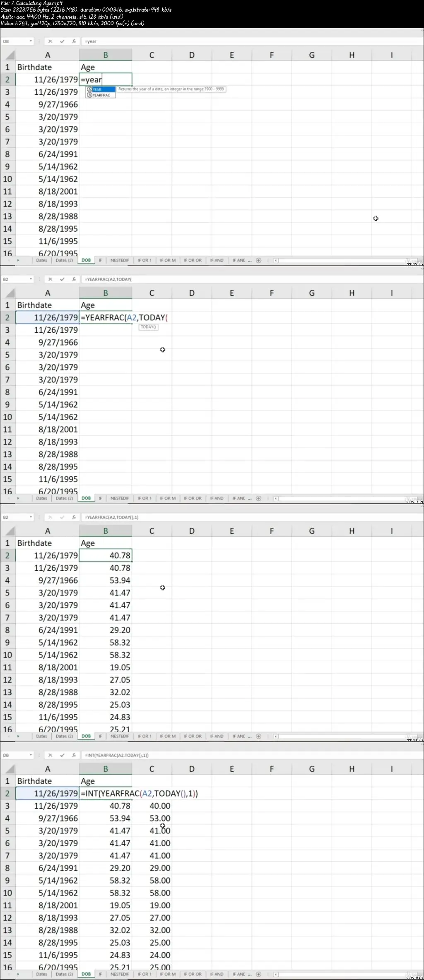Click cell showing =YEARFRAC(A2,TODAY( in grid

(124, 317)
